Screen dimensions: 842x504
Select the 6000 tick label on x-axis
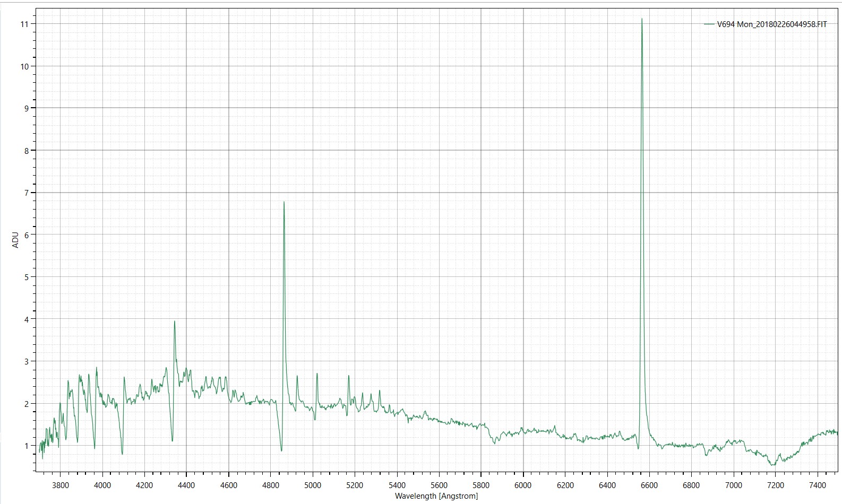coord(523,485)
